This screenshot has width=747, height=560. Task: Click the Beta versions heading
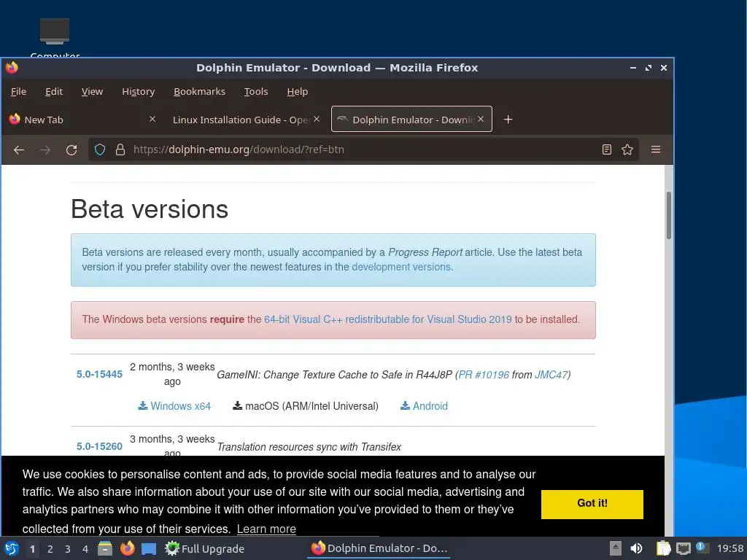150,209
